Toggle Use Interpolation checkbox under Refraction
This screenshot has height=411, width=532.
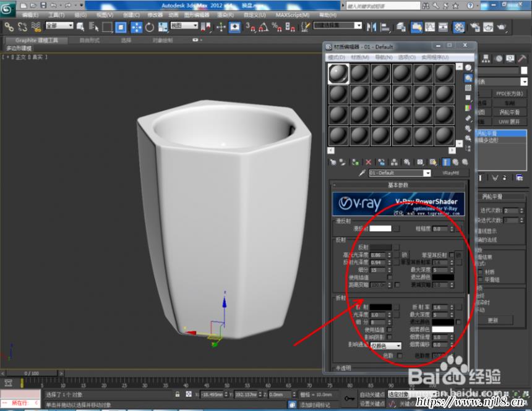click(x=390, y=329)
